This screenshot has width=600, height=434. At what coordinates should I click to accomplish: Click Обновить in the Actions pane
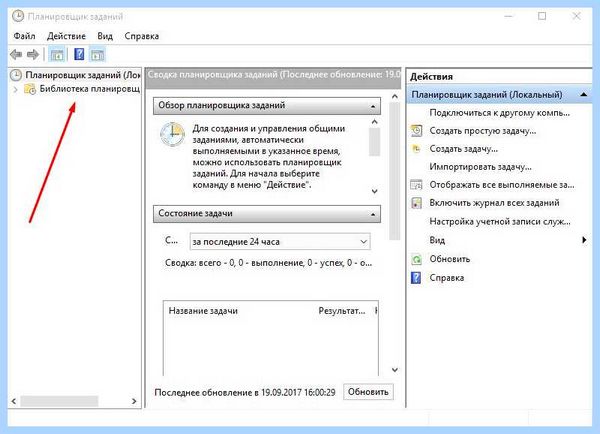(x=450, y=259)
